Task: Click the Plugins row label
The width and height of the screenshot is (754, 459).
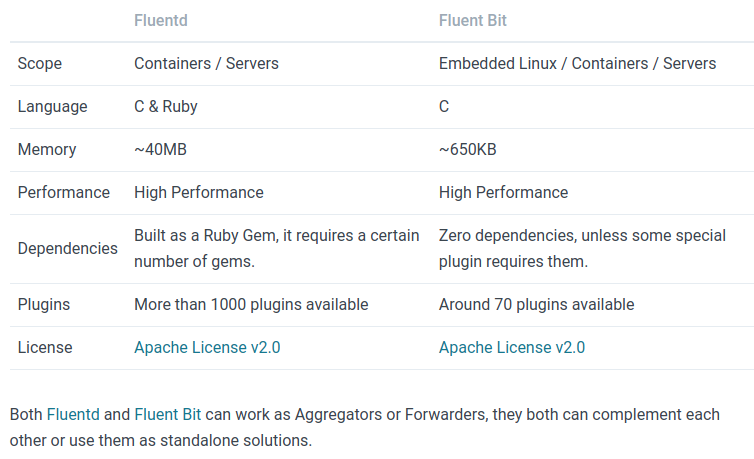Action: [44, 304]
